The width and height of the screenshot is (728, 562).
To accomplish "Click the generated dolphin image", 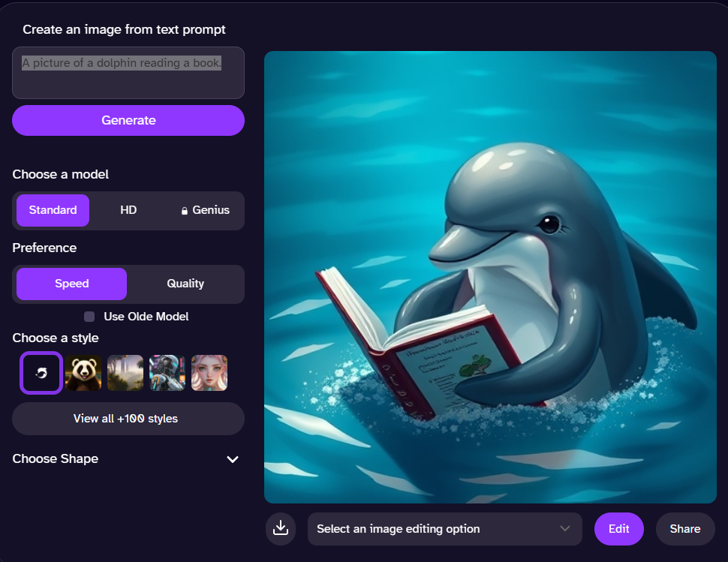I will pyautogui.click(x=490, y=277).
